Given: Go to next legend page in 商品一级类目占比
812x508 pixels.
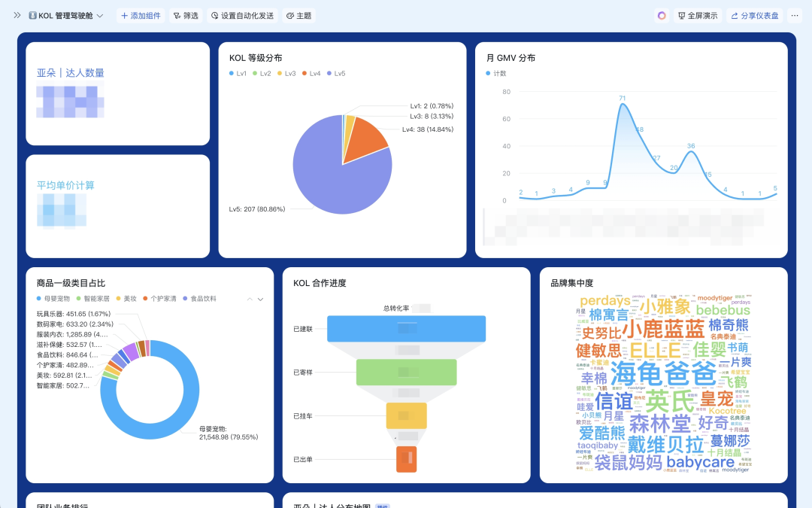Looking at the screenshot, I should pos(261,299).
